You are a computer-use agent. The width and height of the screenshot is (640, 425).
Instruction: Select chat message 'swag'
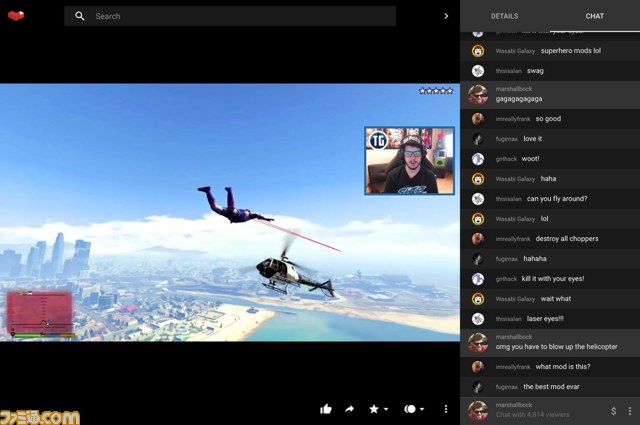click(x=535, y=71)
